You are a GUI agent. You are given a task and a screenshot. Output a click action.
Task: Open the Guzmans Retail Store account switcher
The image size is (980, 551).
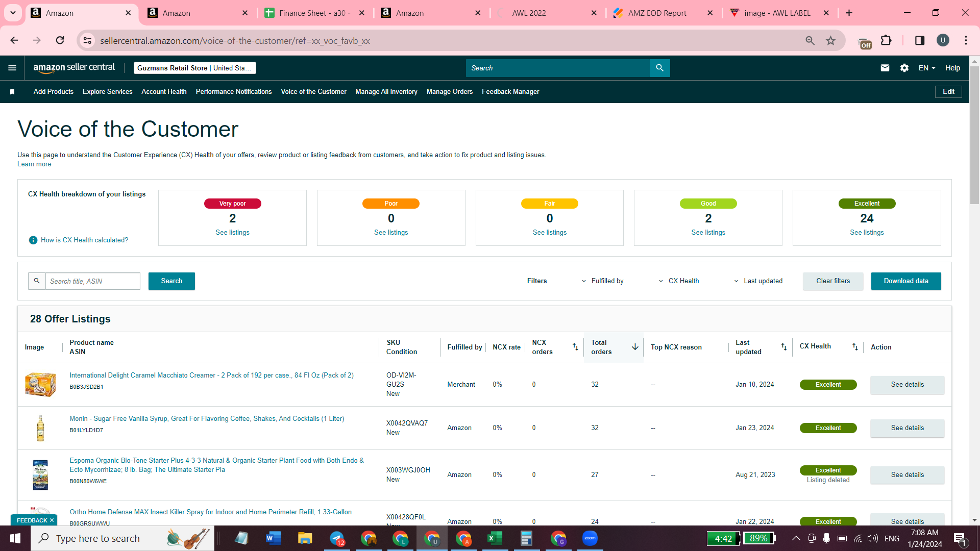tap(195, 68)
